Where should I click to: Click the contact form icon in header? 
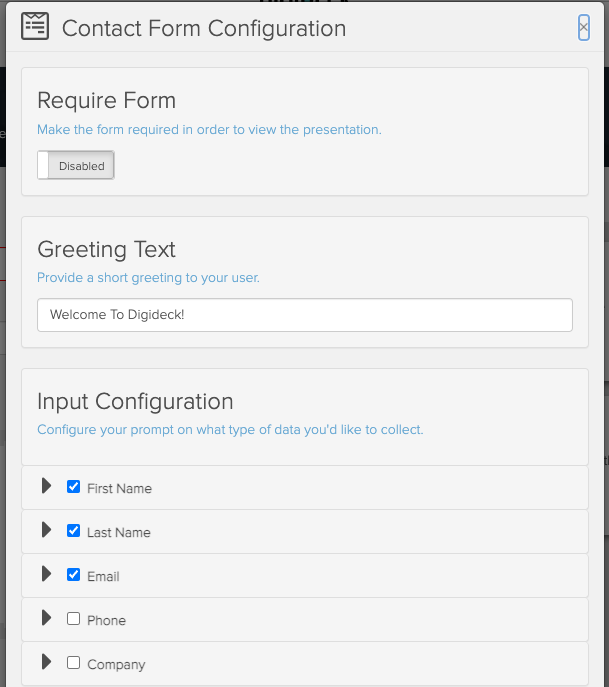pos(35,26)
